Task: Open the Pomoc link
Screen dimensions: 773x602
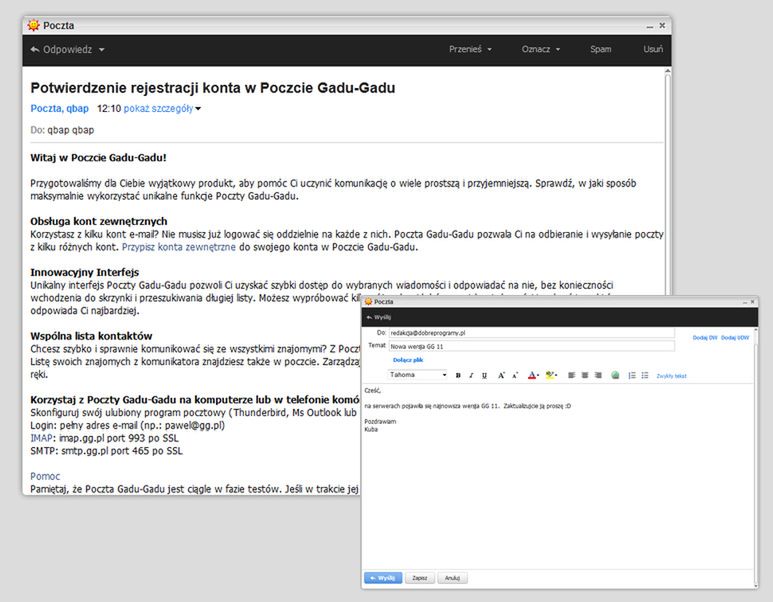Action: (x=45, y=476)
